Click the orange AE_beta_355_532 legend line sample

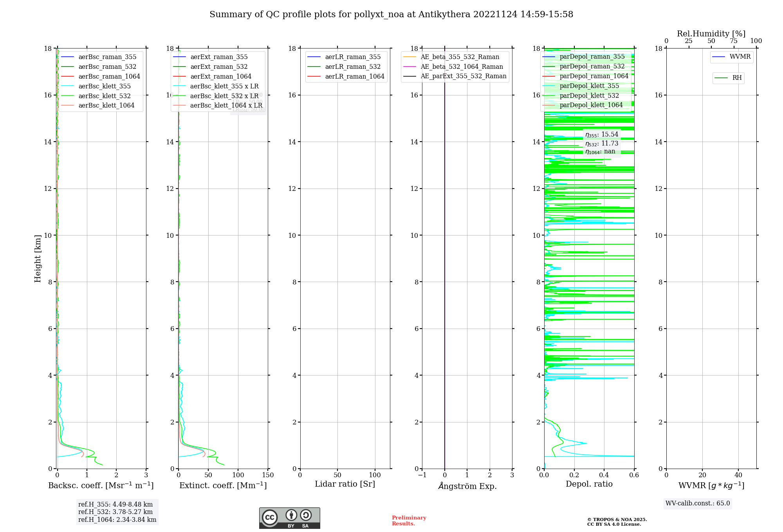click(410, 57)
